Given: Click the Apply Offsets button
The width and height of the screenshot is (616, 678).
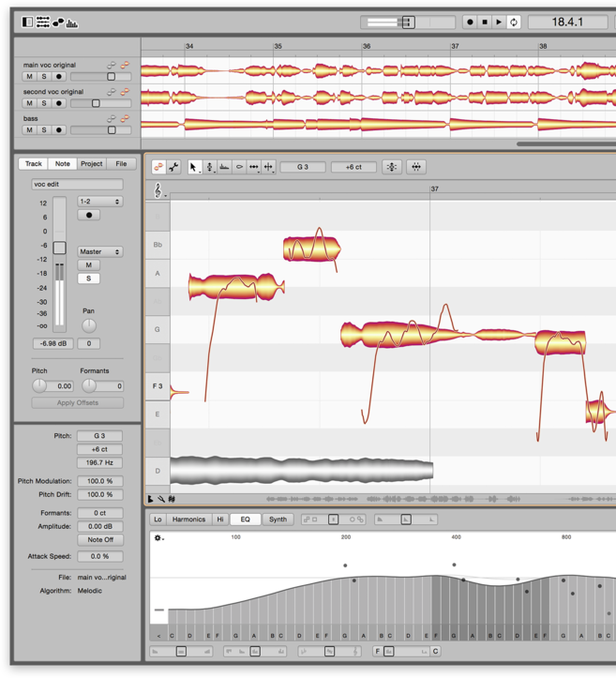Looking at the screenshot, I should 78,402.
